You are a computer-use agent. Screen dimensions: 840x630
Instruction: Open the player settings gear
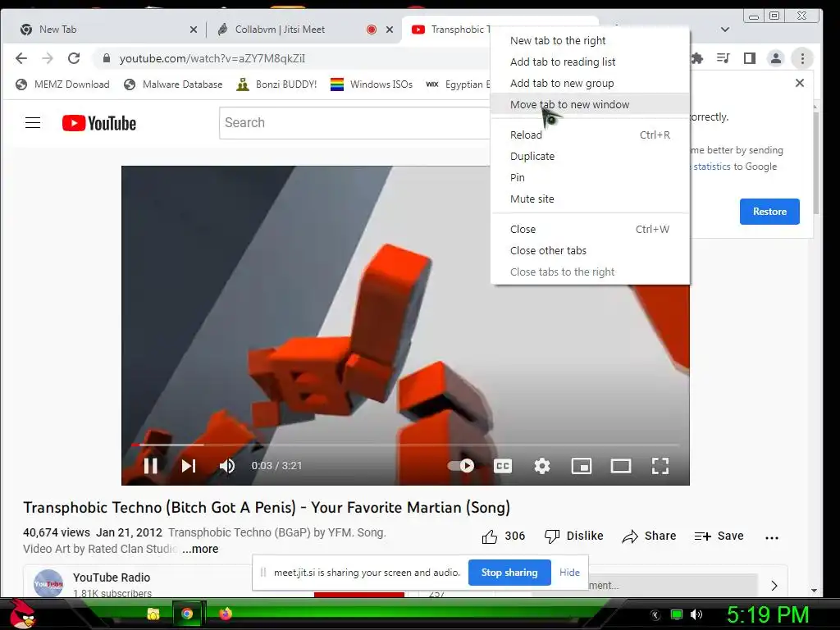point(542,466)
